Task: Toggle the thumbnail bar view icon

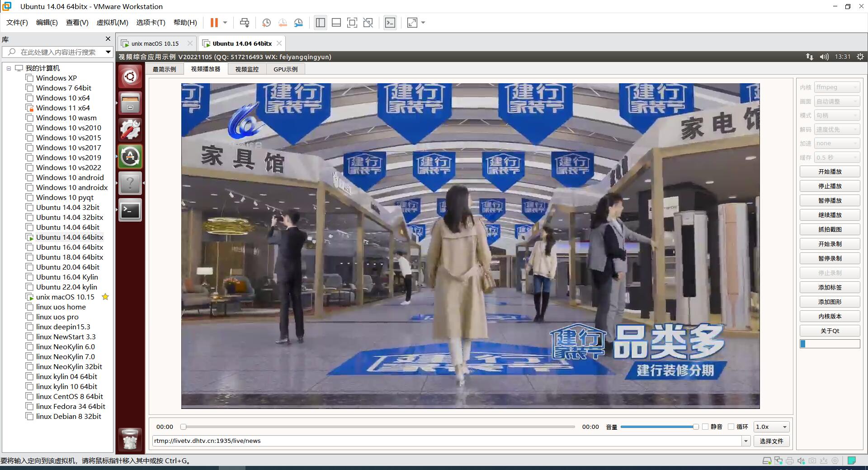Action: click(336, 23)
